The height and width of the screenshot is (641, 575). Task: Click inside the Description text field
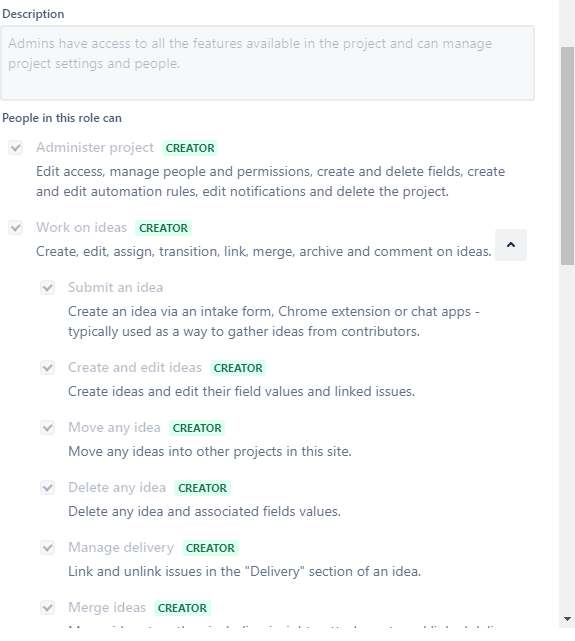point(267,63)
